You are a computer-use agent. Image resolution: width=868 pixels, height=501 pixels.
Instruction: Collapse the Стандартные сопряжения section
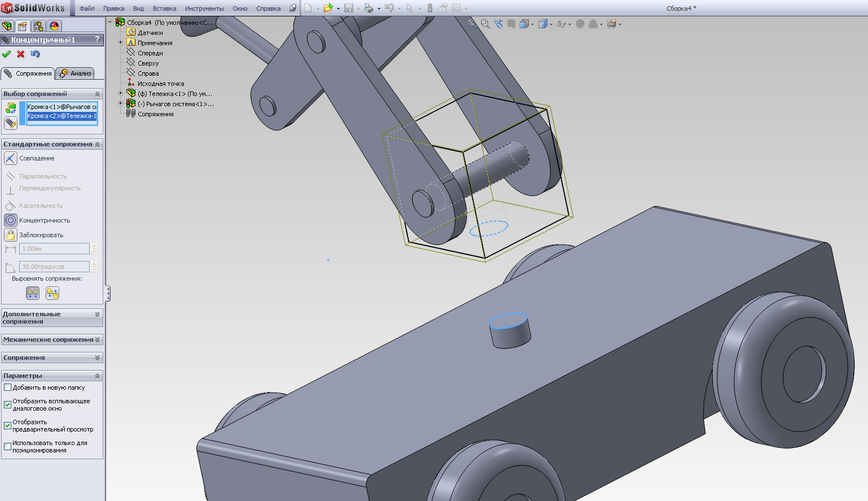click(97, 144)
